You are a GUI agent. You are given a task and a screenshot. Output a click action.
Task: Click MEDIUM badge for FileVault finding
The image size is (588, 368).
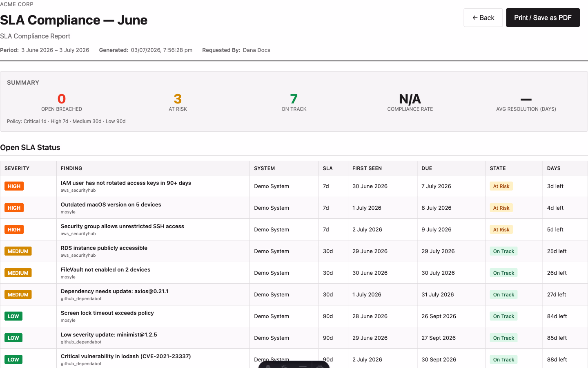18,273
